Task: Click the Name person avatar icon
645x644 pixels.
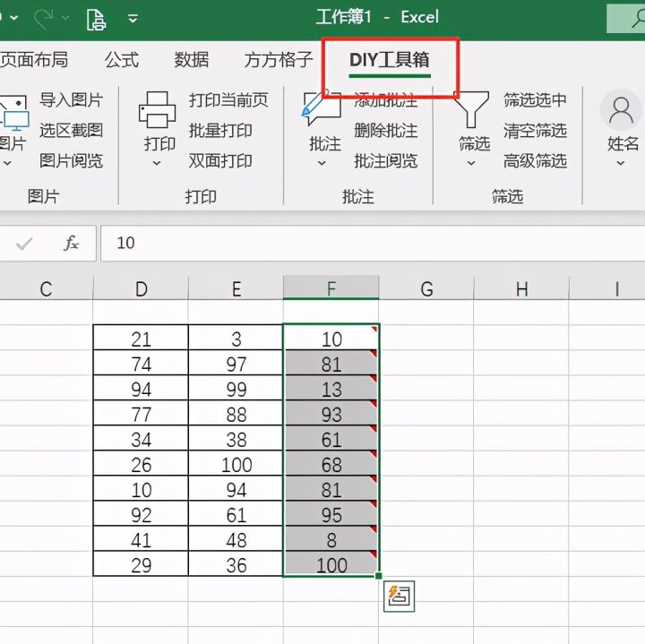Action: pyautogui.click(x=621, y=110)
